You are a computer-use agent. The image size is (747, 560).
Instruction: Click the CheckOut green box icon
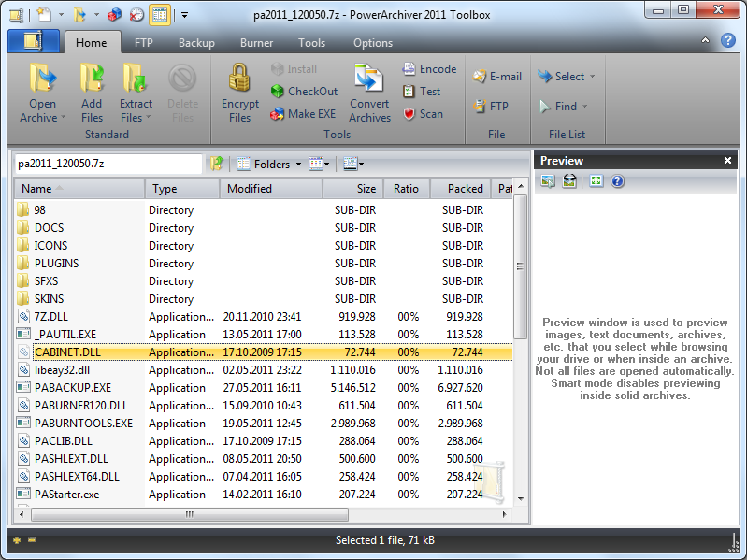coord(278,92)
